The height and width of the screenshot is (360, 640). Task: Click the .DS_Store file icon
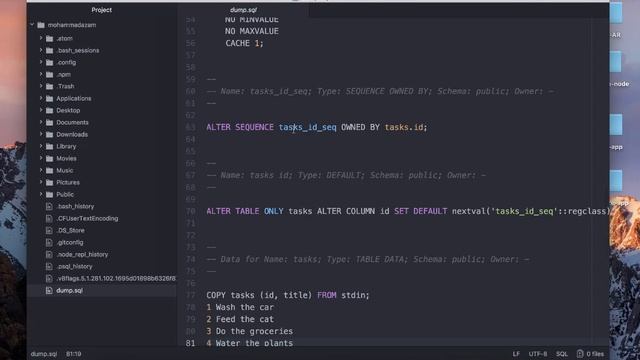pyautogui.click(x=49, y=230)
